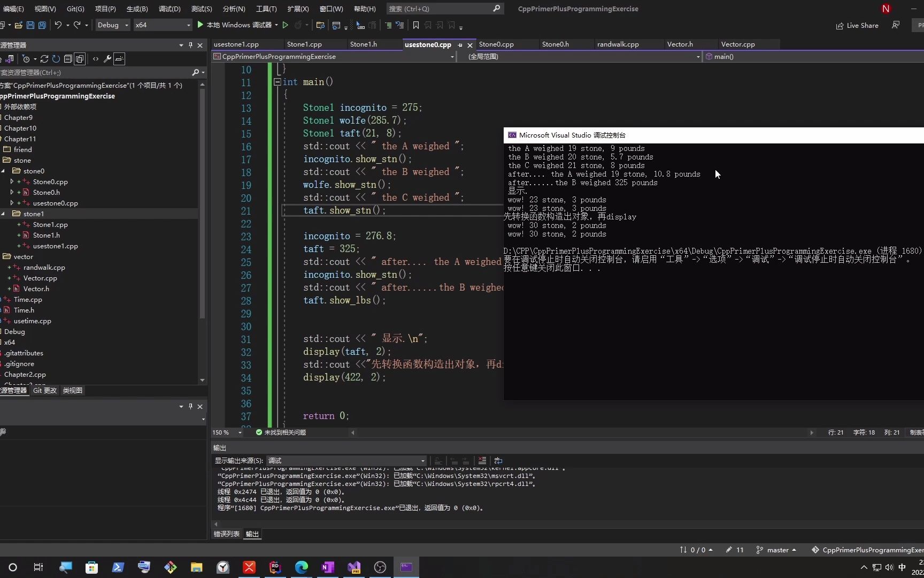The height and width of the screenshot is (578, 924).
Task: Start the local Windows debugger
Action: 234,25
